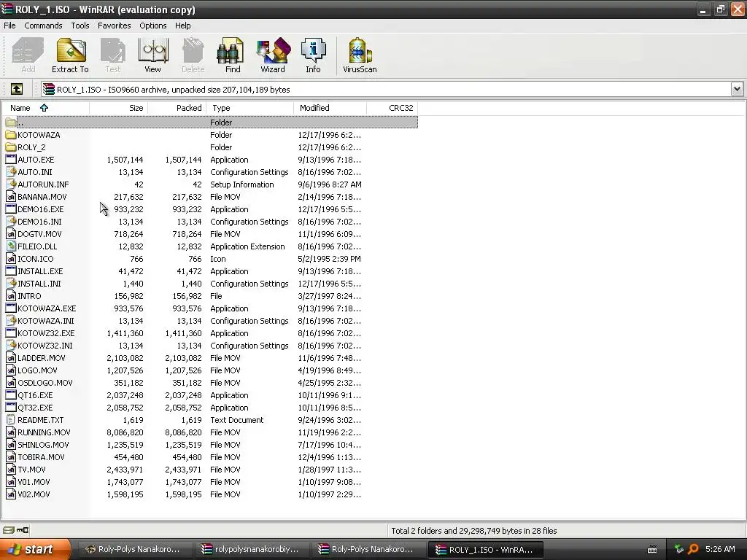This screenshot has width=747, height=560.
Task: Click the status bar key icon
Action: [23, 530]
